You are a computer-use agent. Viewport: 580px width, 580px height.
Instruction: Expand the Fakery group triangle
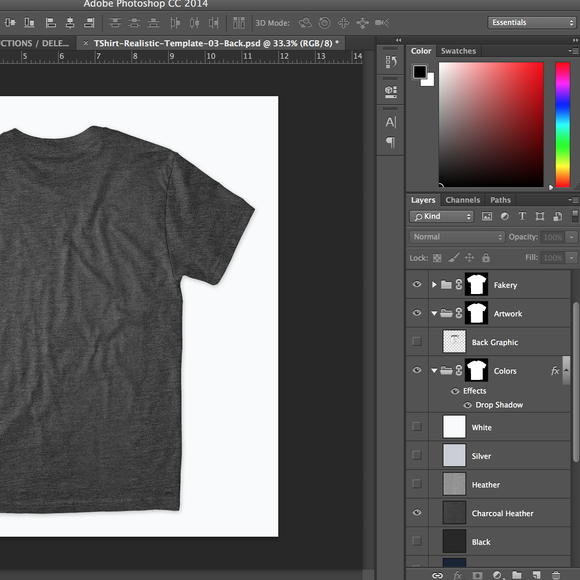pos(434,284)
